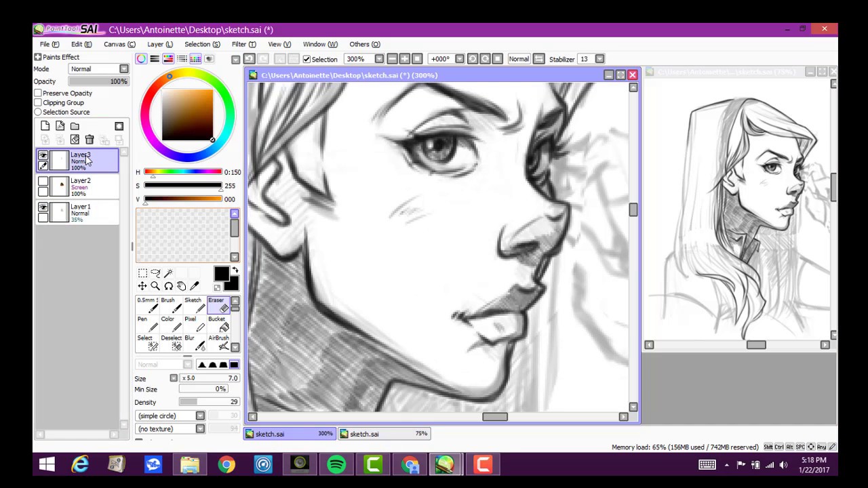Click the zoom out minus button
This screenshot has width=868, height=488.
(x=392, y=59)
